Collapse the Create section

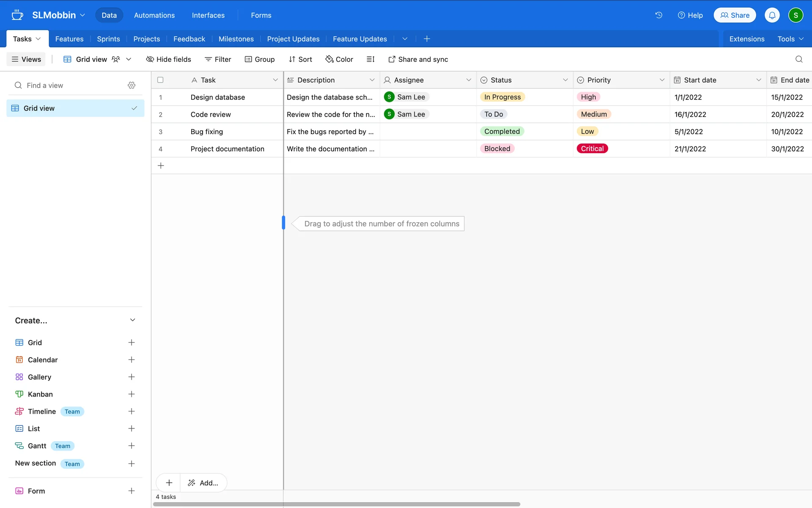point(132,320)
